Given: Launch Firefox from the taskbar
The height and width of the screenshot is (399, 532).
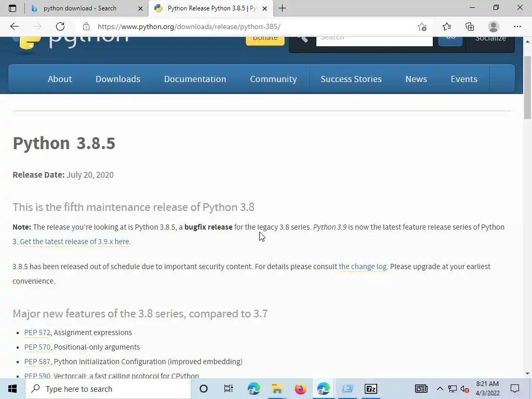Looking at the screenshot, I should point(300,389).
